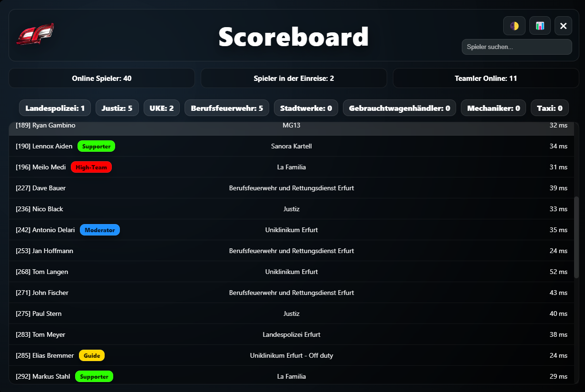Select the "Landespolizei: 1" faction chip

click(x=55, y=108)
